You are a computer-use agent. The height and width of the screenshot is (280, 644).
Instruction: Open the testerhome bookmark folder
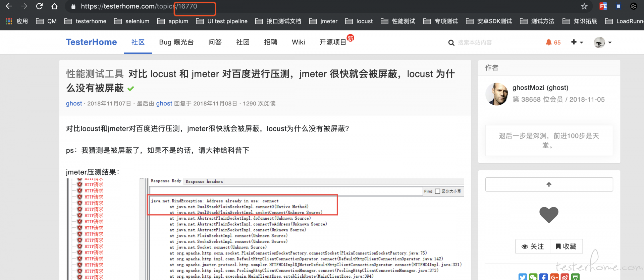[85, 21]
